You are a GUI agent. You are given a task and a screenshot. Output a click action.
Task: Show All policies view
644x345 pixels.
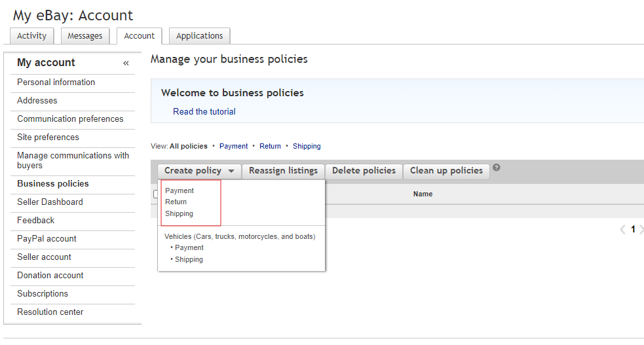click(189, 146)
